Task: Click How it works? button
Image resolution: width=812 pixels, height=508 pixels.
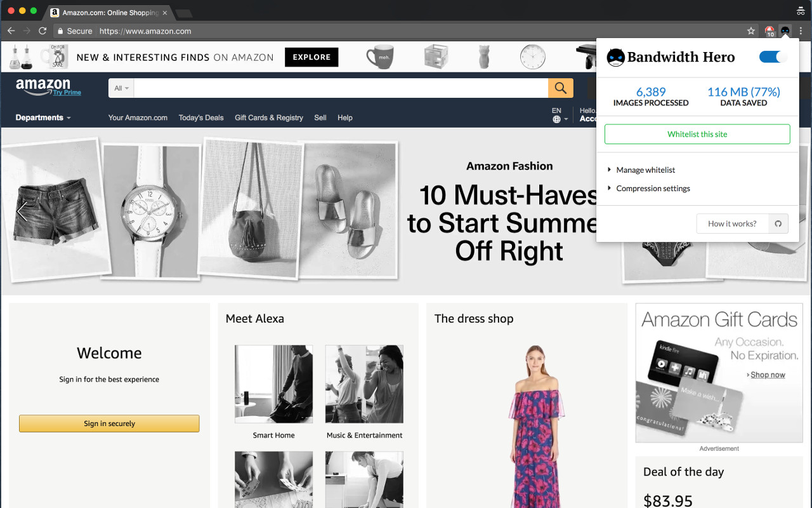Action: pos(732,224)
